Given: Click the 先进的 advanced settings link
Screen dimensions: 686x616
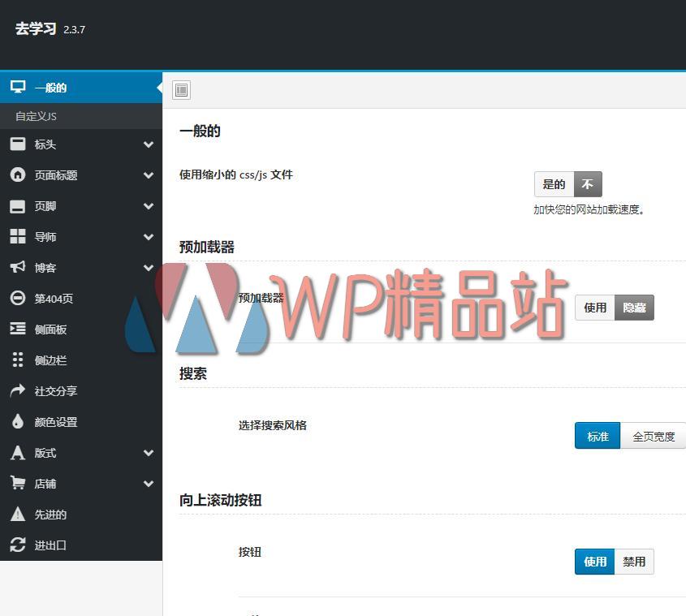Looking at the screenshot, I should [49, 514].
